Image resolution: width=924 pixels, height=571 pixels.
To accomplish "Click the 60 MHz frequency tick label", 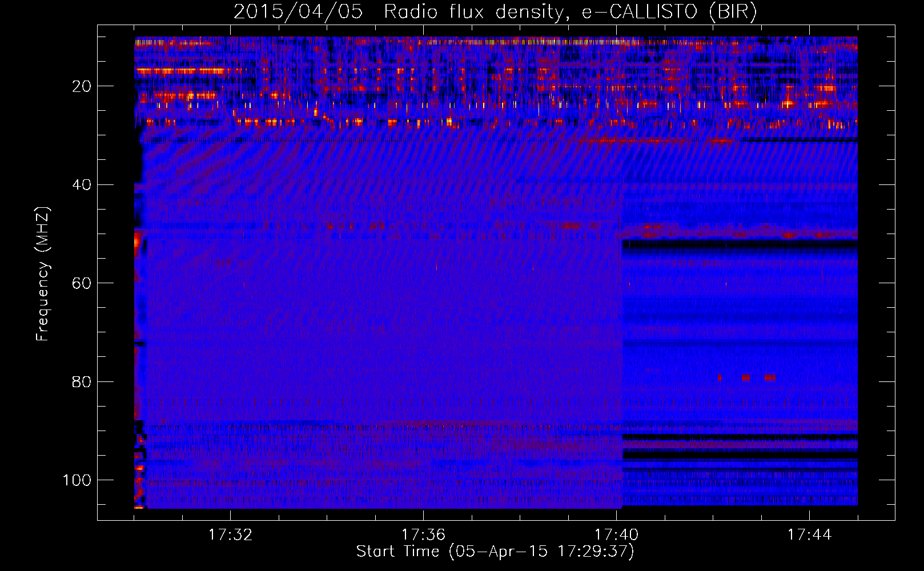I will [82, 283].
